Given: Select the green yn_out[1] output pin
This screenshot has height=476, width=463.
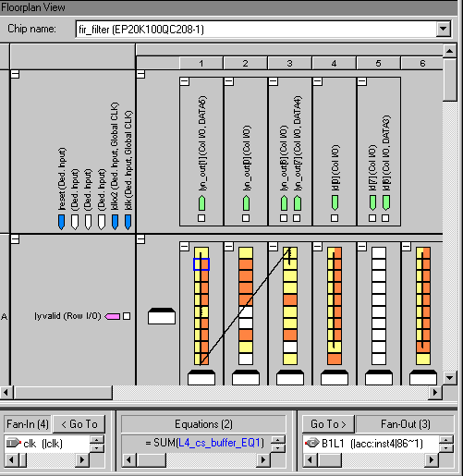Looking at the screenshot, I should coord(201,203).
